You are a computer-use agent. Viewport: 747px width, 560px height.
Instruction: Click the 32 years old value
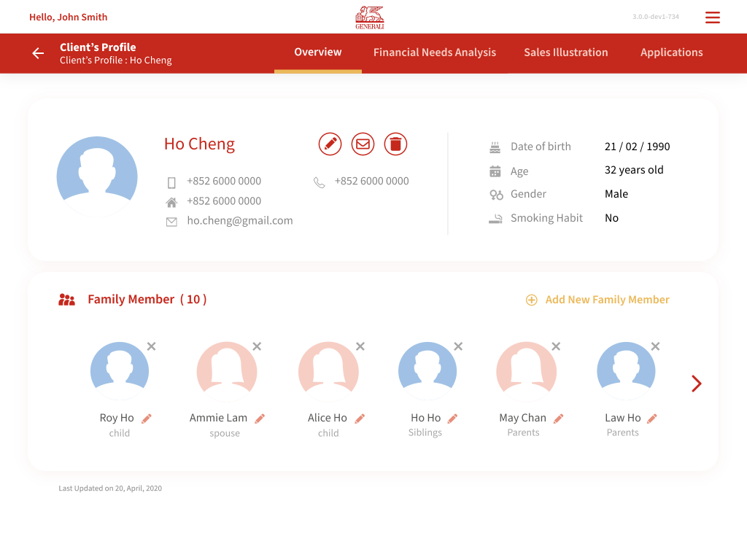click(x=634, y=170)
